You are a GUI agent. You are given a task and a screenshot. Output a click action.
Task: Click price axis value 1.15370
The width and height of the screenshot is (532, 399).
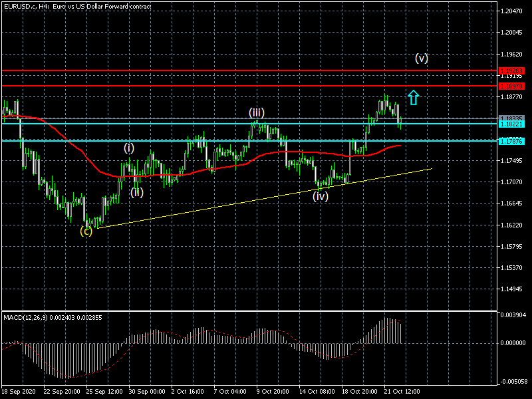pos(511,268)
